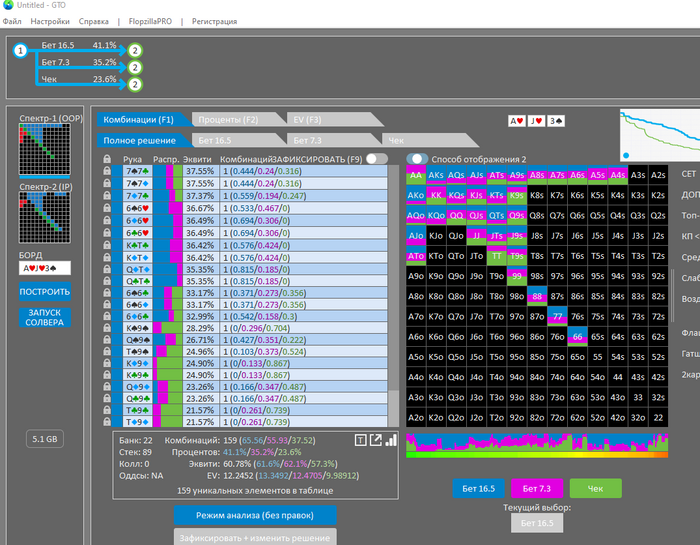Click the bar chart icon in stats panel
Image resolution: width=700 pixels, height=545 pixels.
(x=391, y=439)
